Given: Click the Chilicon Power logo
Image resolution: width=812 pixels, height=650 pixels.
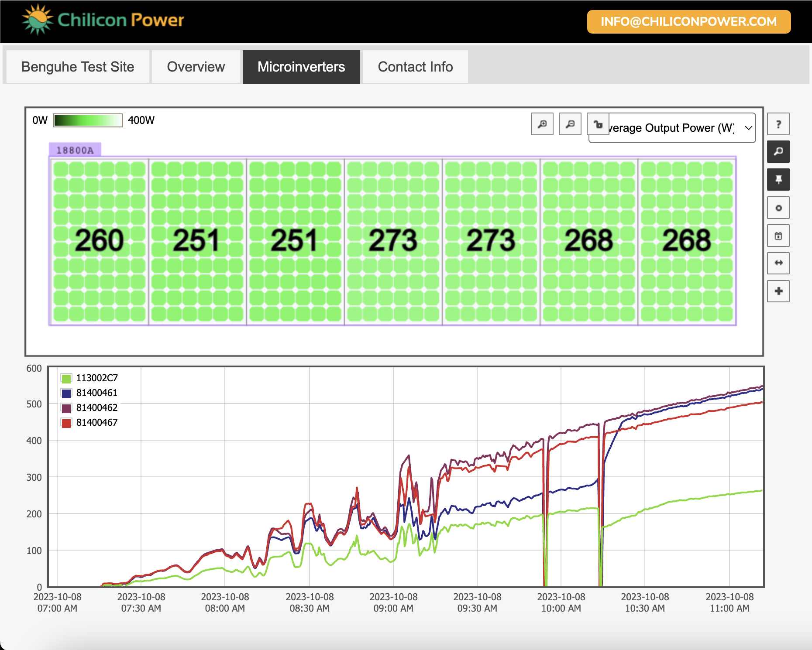Looking at the screenshot, I should tap(103, 20).
